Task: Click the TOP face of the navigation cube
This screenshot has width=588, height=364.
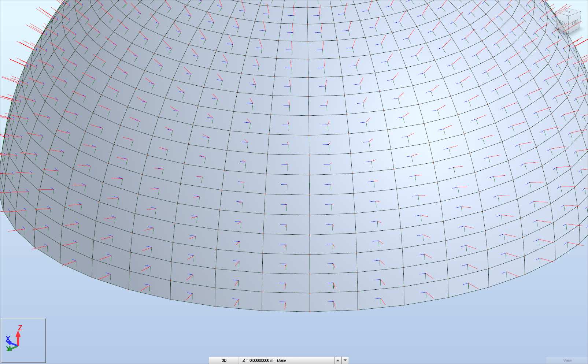Action: [x=568, y=11]
